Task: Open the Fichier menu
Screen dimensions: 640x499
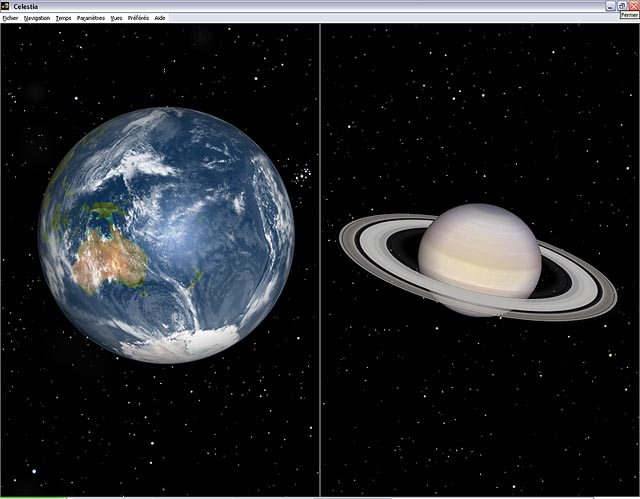Action: coord(11,18)
